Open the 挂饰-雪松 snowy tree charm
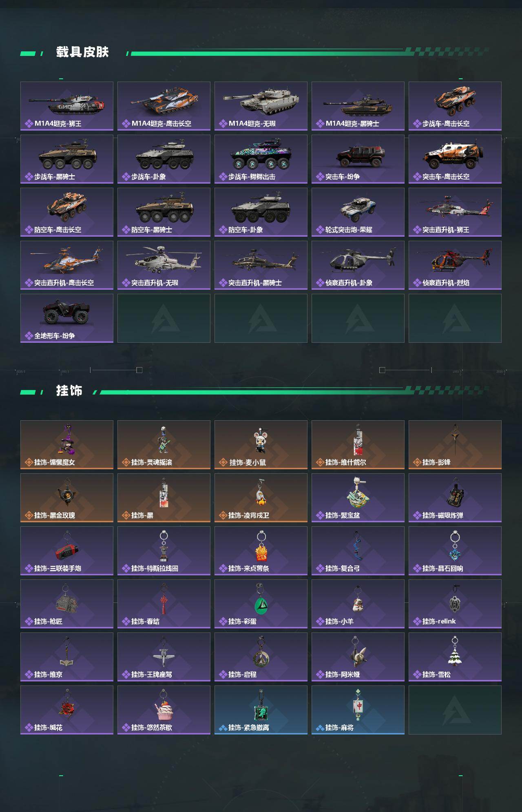522x812 pixels. tap(455, 652)
